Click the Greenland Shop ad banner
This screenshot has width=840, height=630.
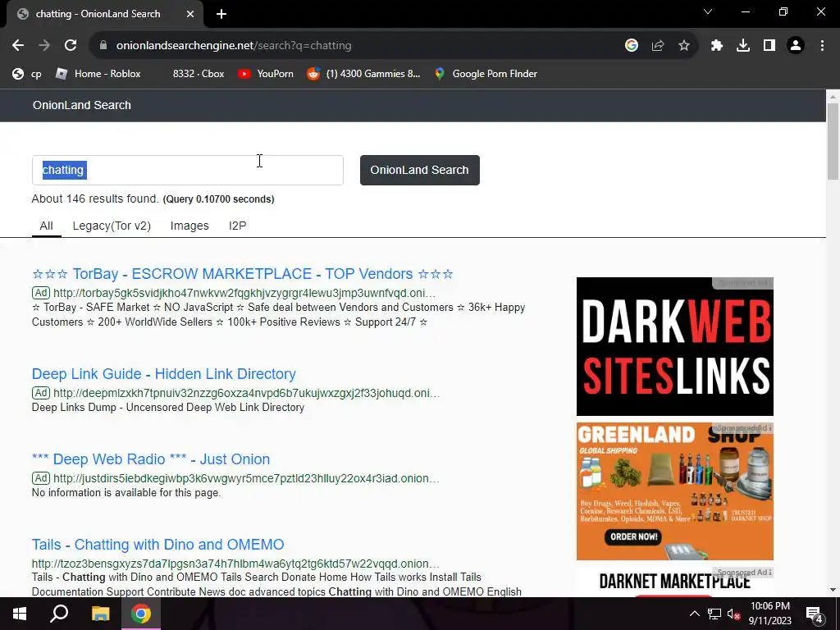[675, 491]
